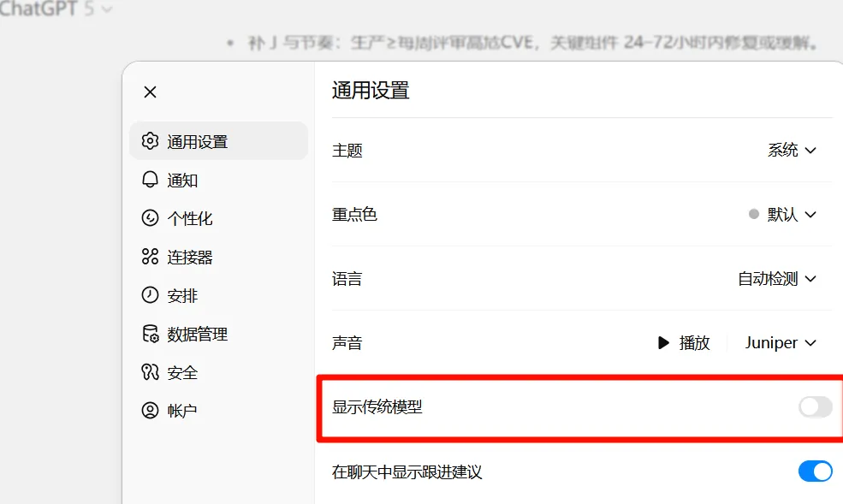Click the 声音 setting label
843x504 pixels.
coord(347,342)
